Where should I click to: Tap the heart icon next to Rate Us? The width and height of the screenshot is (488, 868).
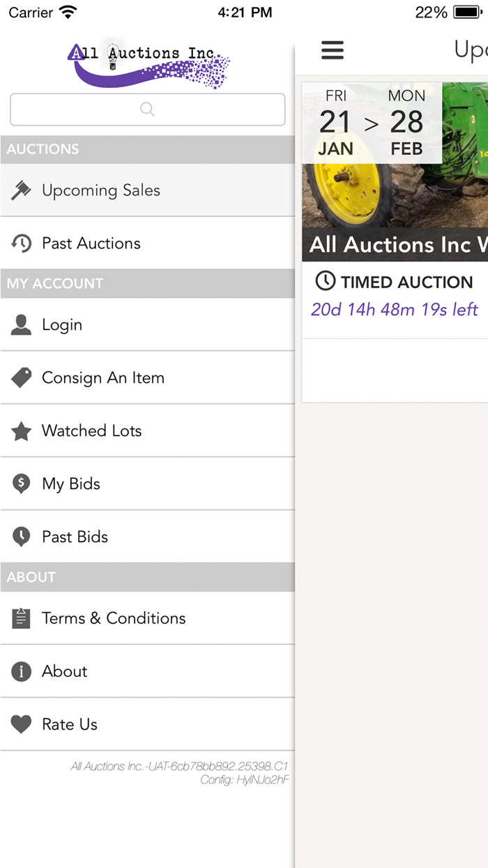coord(21,724)
